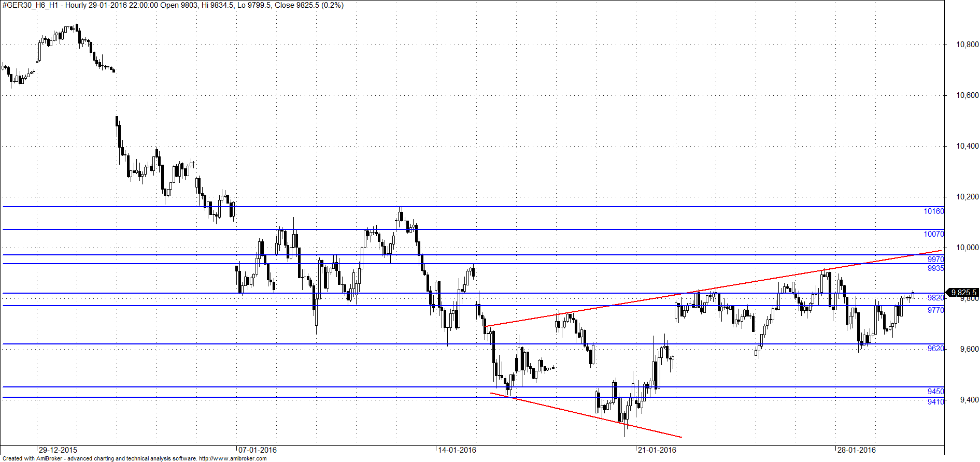The image size is (980, 462).
Task: Click the 10,000 price axis label
Action: coord(968,248)
